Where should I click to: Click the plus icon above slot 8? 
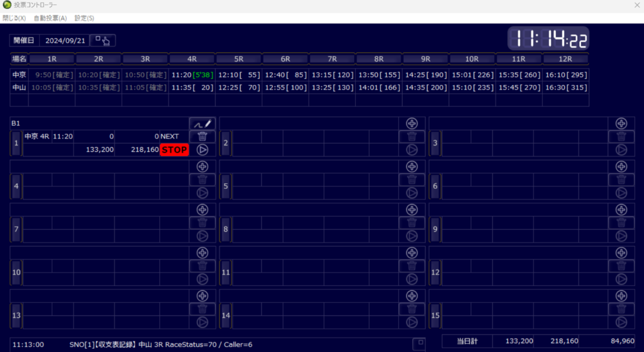[412, 209]
